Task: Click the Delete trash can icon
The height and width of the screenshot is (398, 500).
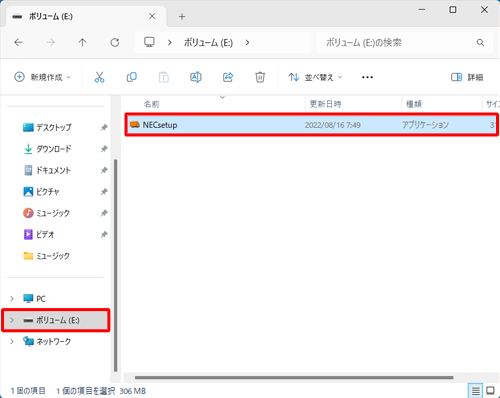Action: (x=260, y=77)
